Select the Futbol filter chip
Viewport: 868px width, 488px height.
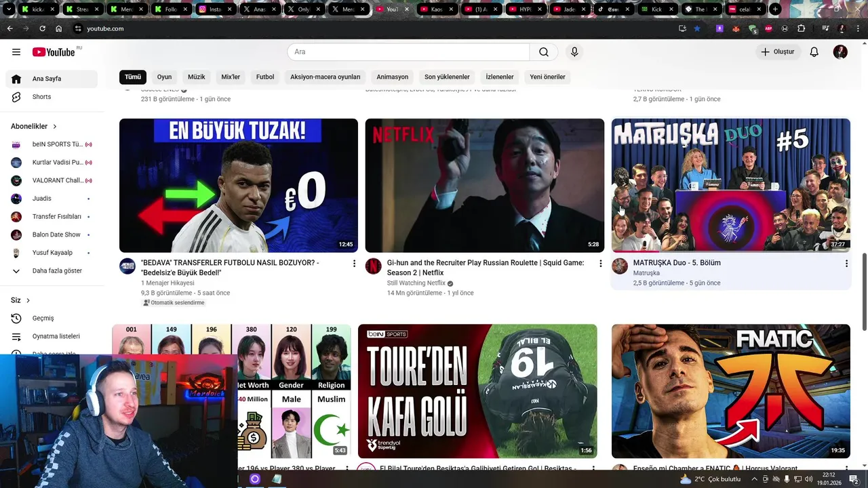click(x=265, y=77)
